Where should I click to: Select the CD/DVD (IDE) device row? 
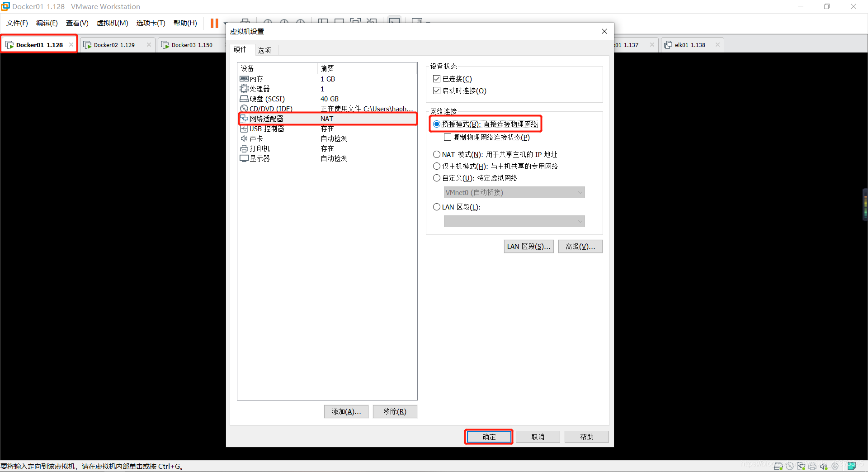[327, 109]
